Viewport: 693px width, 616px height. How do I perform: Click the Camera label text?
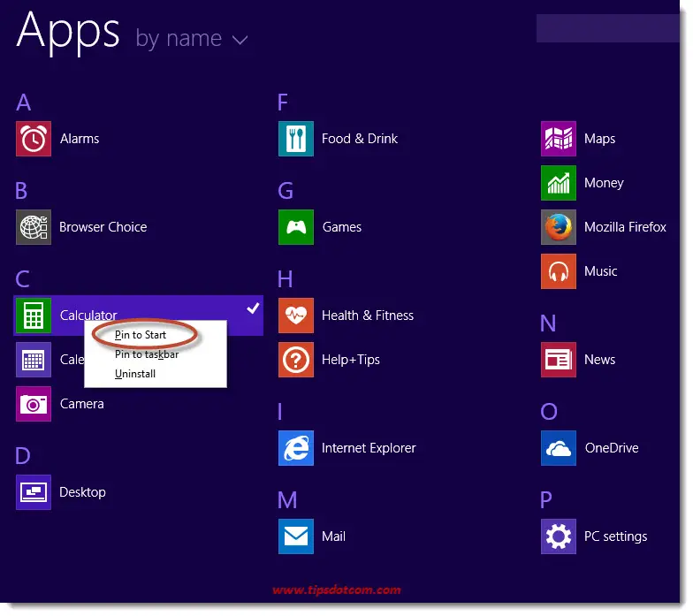tap(81, 404)
